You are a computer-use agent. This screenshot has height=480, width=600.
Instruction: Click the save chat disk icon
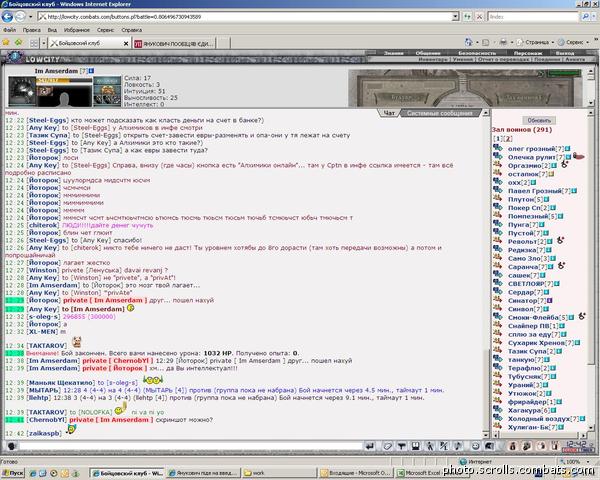pos(416,446)
